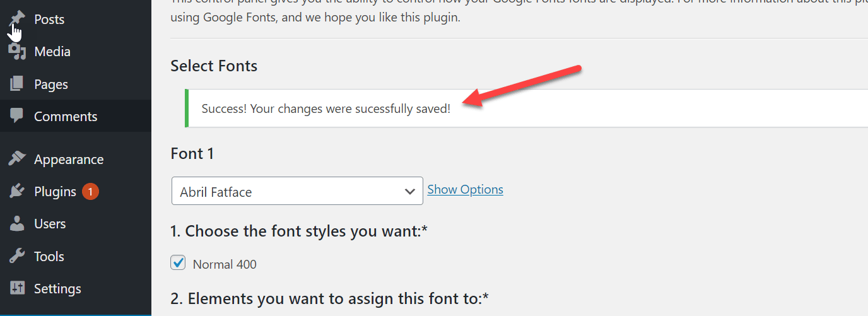The image size is (868, 316).
Task: Click the Media library icon
Action: point(17,52)
